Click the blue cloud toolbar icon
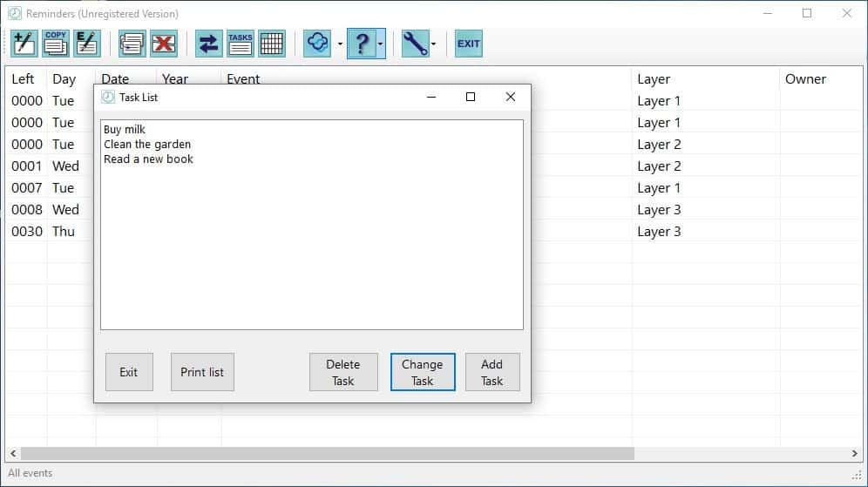This screenshot has height=487, width=868. [x=317, y=44]
